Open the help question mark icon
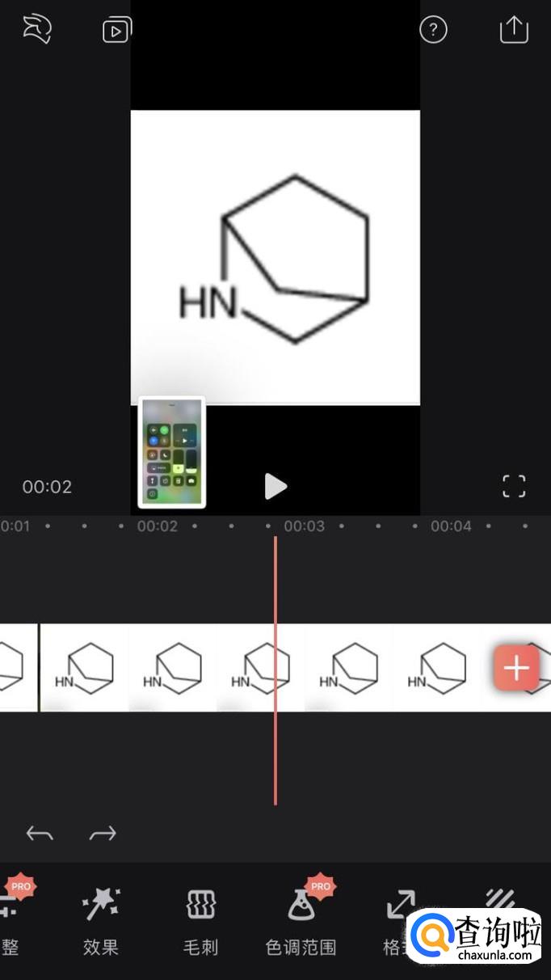551x980 pixels. click(x=433, y=30)
